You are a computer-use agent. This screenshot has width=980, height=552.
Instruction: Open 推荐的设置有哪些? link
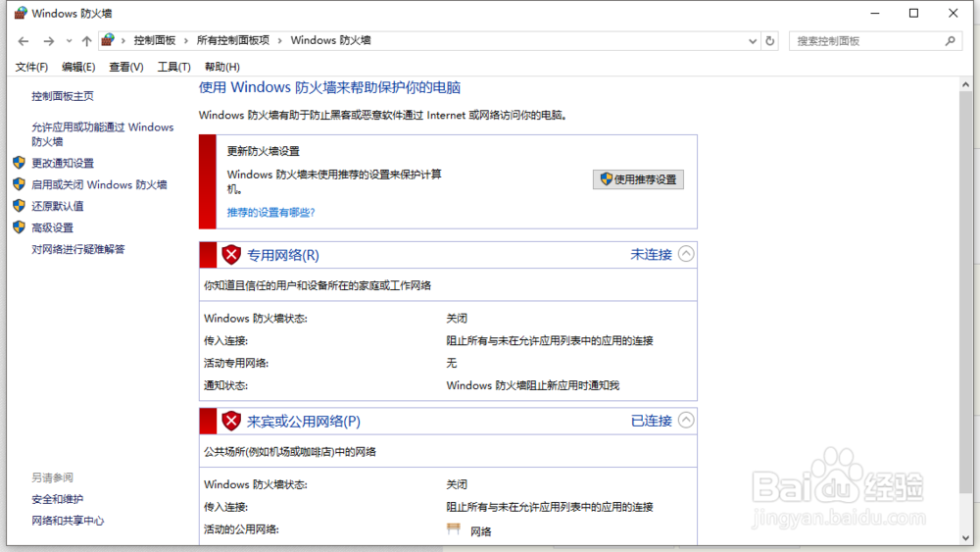270,213
